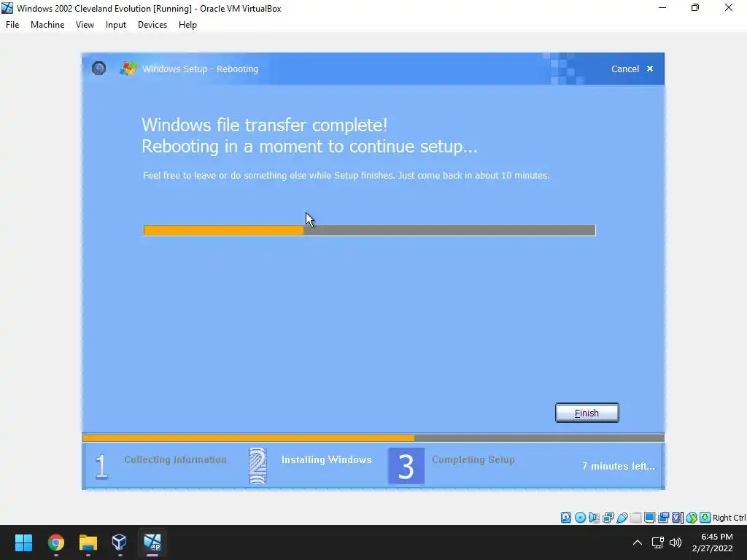Close the VirtualBox window
Viewport: 747px width, 560px height.
click(x=729, y=8)
